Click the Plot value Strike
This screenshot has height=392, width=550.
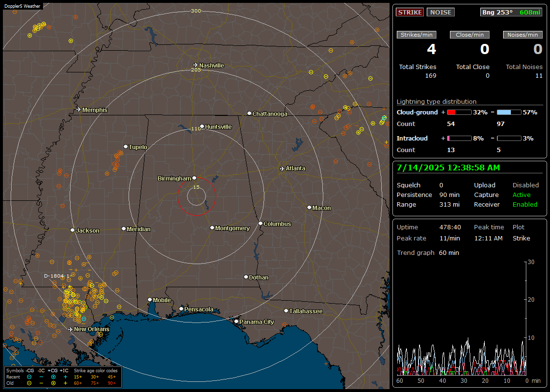(521, 238)
